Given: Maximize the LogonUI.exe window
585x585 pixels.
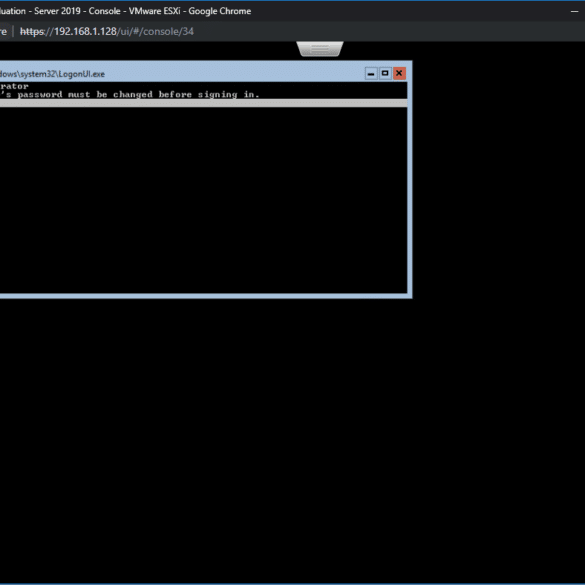Looking at the screenshot, I should pos(385,73).
